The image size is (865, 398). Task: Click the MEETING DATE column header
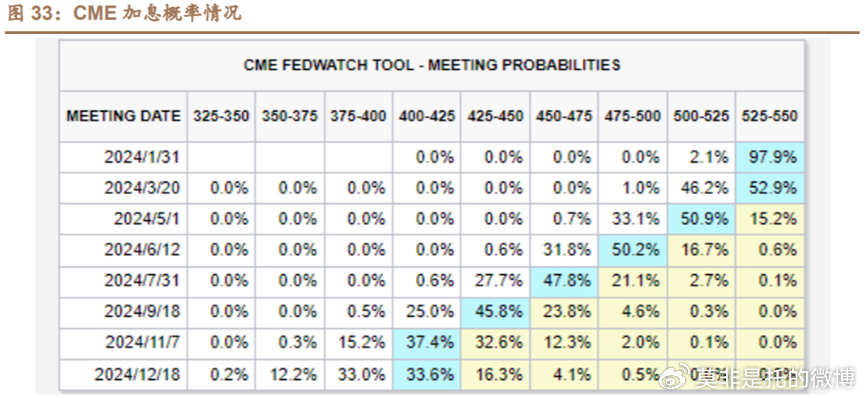124,116
